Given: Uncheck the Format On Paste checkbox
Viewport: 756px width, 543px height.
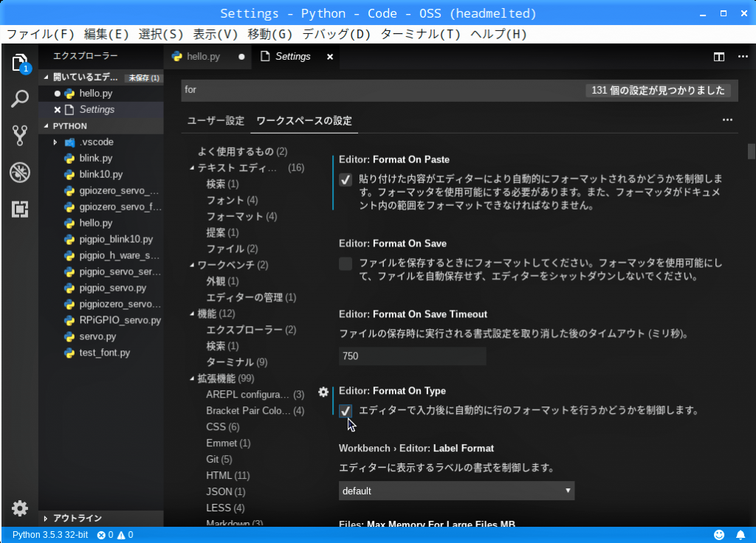Looking at the screenshot, I should coord(346,180).
